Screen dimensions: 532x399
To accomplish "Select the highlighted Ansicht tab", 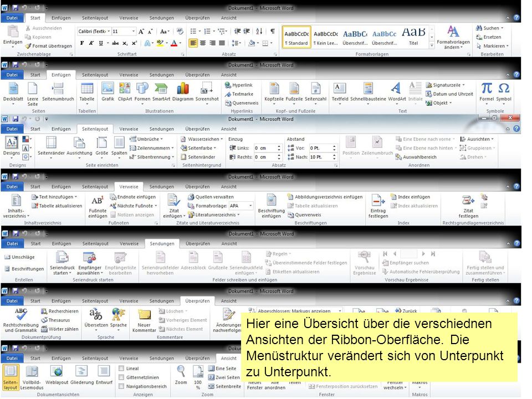I will [x=229, y=359].
